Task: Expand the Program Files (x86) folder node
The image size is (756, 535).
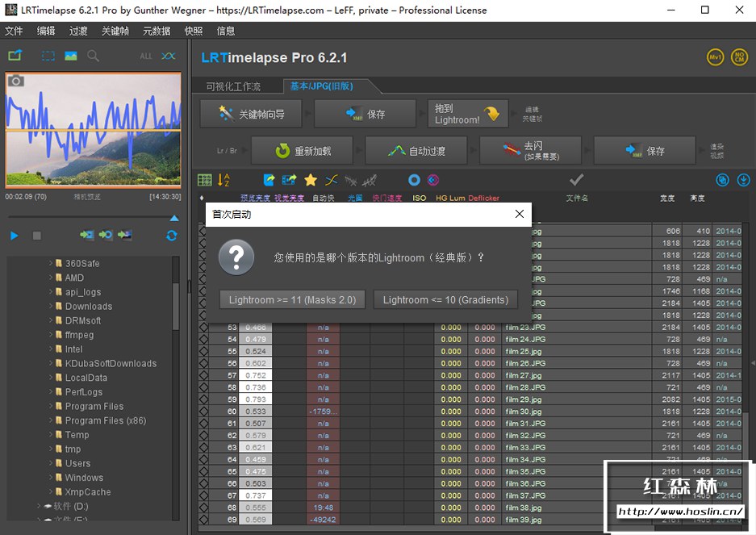Action: click(51, 420)
